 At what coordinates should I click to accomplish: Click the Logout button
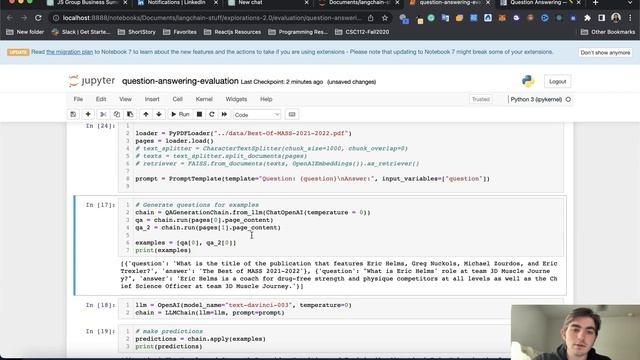coord(557,82)
